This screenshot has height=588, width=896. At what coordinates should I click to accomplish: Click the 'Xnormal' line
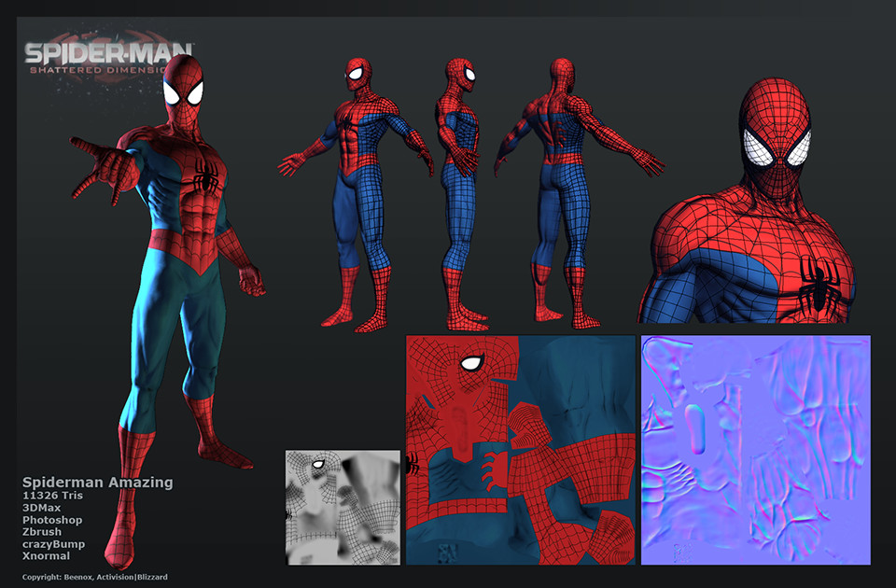[x=47, y=555]
